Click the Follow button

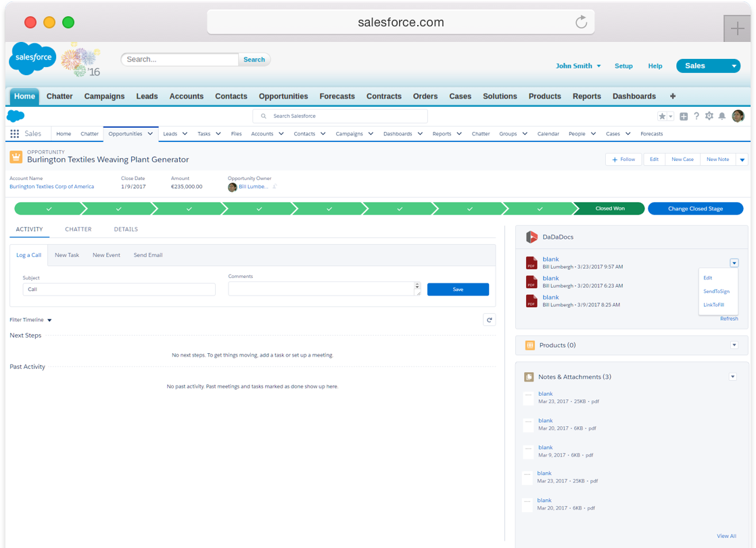pyautogui.click(x=623, y=160)
